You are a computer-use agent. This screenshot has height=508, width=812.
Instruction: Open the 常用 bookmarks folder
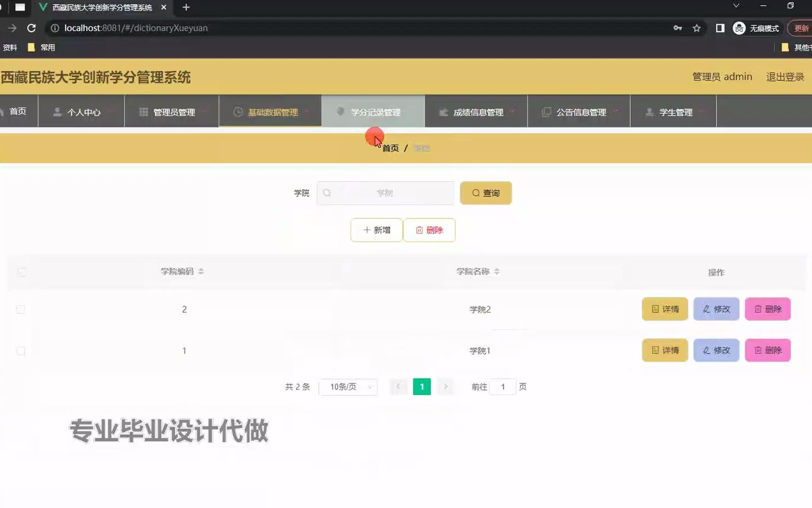click(x=41, y=48)
